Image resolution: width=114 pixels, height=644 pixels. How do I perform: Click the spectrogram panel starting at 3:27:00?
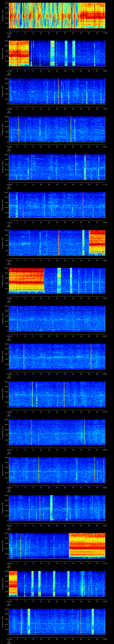tap(57, 432)
